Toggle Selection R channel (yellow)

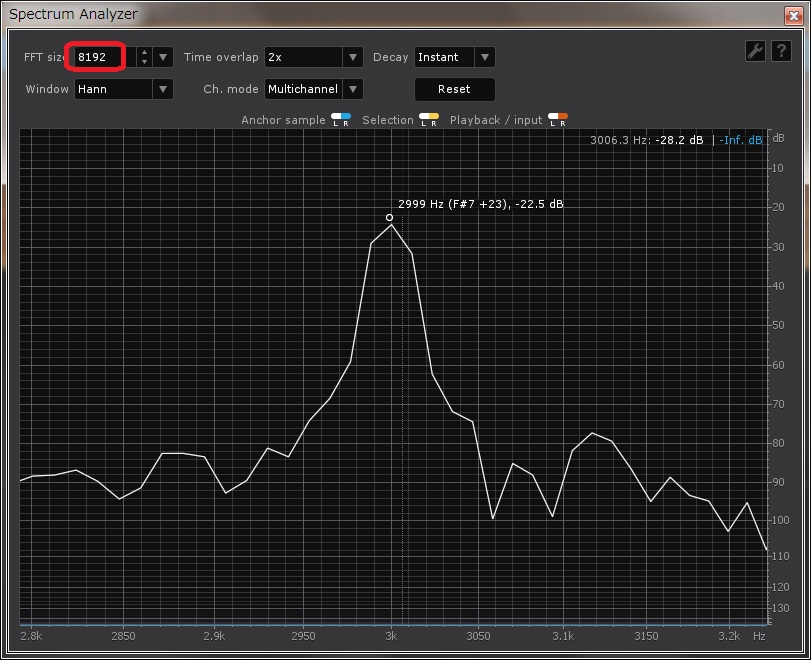click(x=434, y=119)
